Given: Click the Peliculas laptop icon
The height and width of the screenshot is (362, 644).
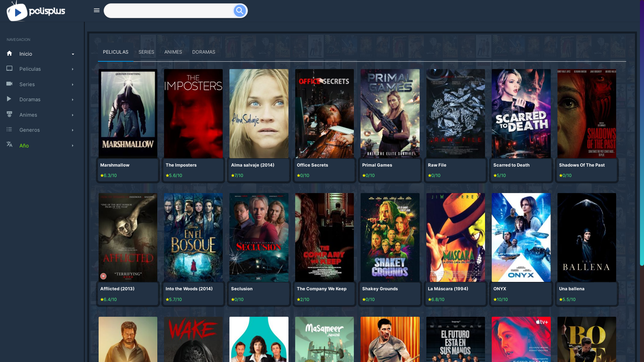Looking at the screenshot, I should click(9, 68).
